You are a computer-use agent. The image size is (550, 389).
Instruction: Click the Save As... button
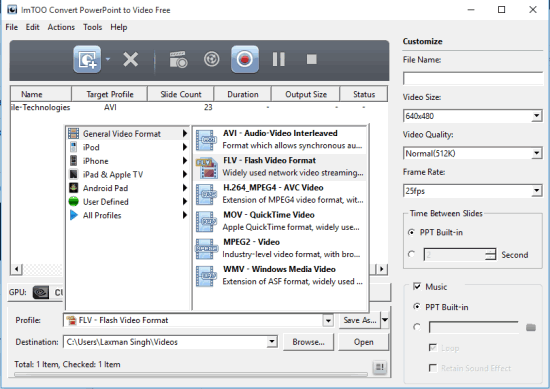coord(360,320)
